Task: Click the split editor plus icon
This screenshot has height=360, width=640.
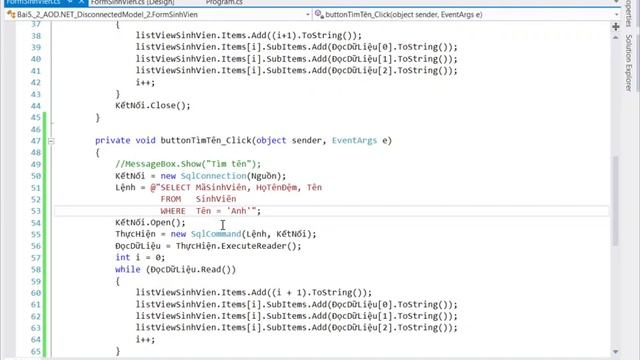Action: (x=616, y=27)
